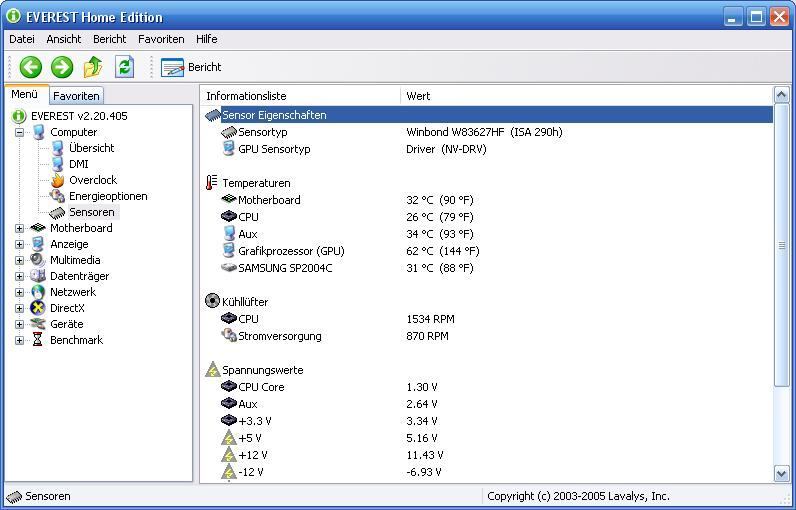Click the Multimedia speaker icon
Viewport: 796px width, 510px height.
pos(38,260)
